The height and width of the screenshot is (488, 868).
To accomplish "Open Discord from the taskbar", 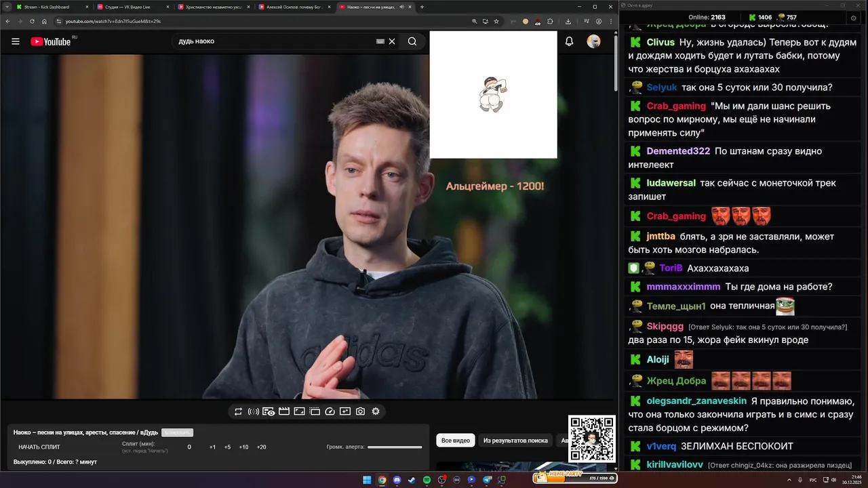I will pyautogui.click(x=397, y=480).
